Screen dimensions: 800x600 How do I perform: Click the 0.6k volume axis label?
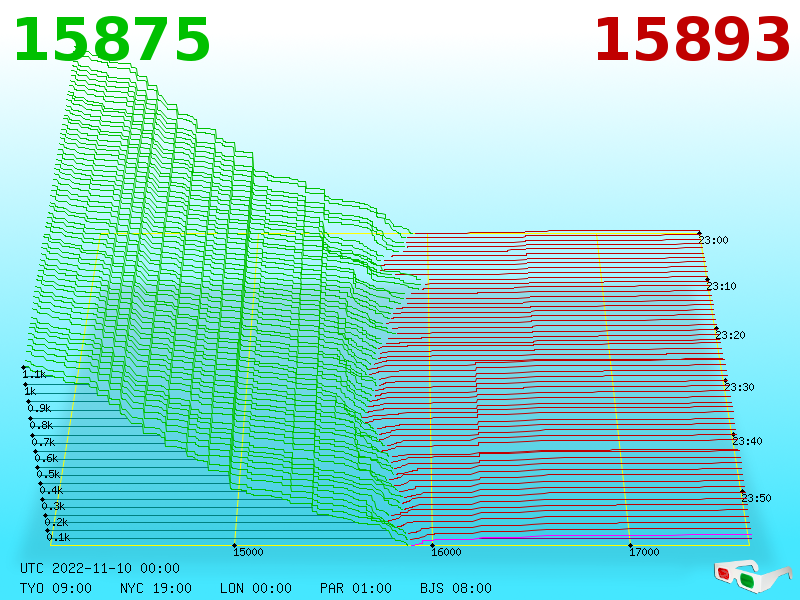46,458
